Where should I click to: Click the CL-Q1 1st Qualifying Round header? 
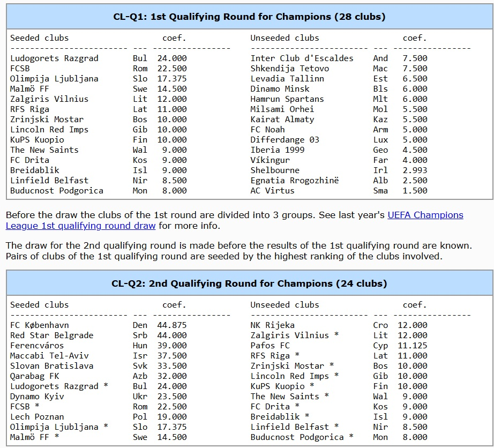[249, 17]
